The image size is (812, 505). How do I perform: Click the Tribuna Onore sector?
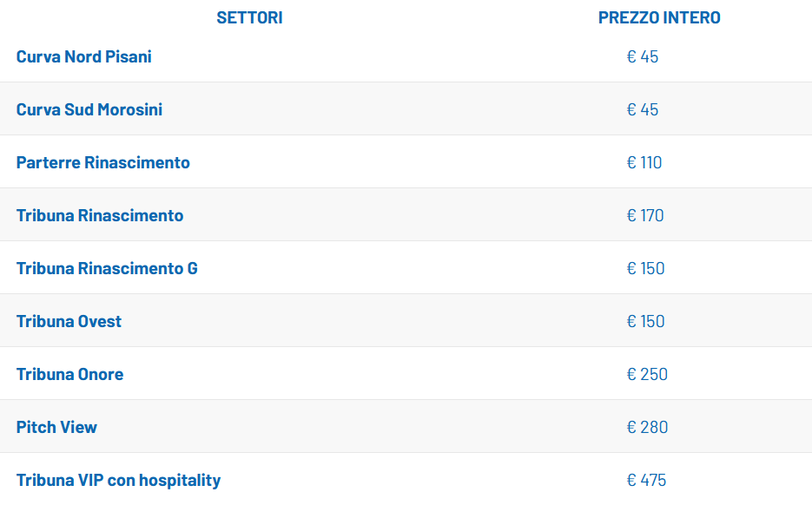click(70, 374)
